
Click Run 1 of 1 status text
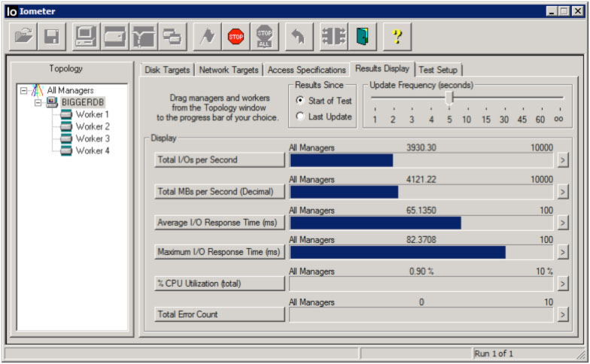pyautogui.click(x=494, y=353)
